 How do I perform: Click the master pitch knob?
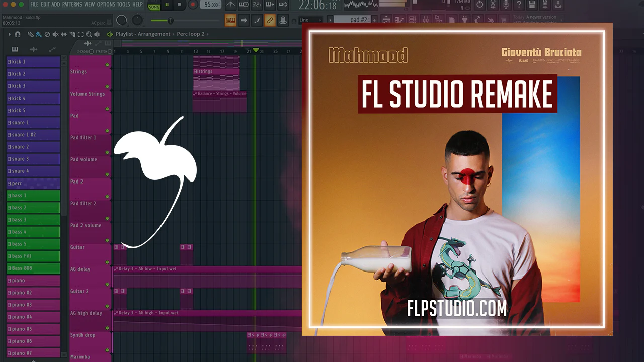click(137, 21)
